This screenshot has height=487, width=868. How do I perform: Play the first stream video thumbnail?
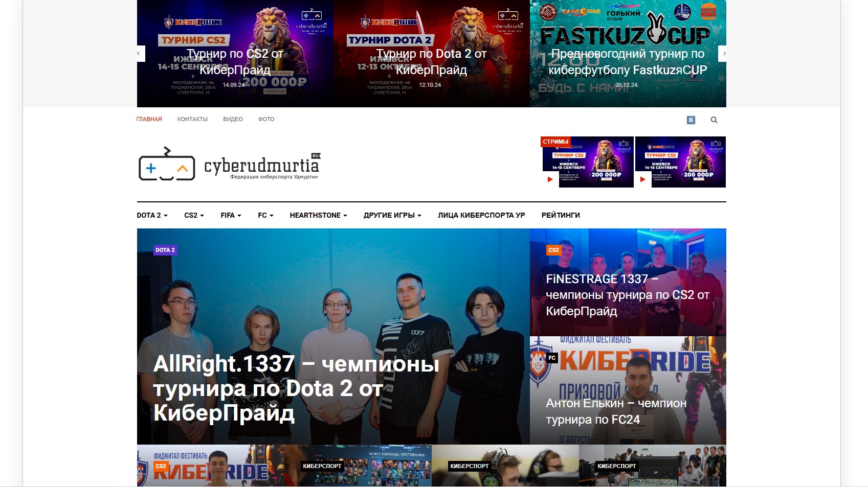point(588,162)
